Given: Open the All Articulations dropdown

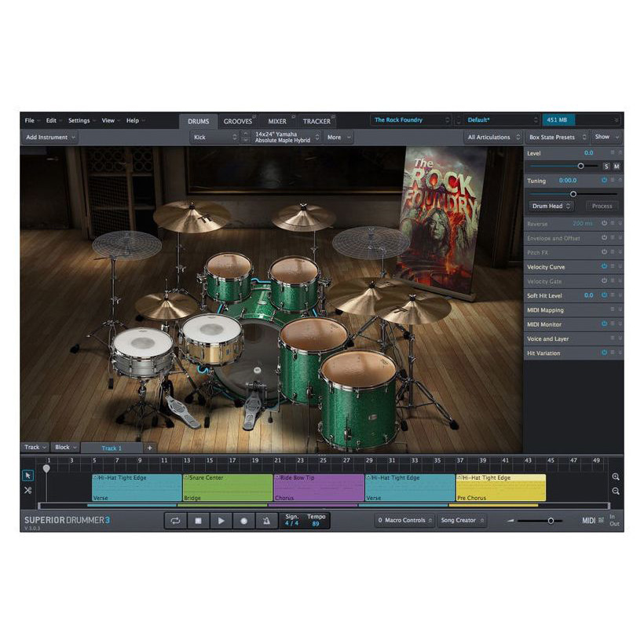Looking at the screenshot, I should pyautogui.click(x=494, y=137).
